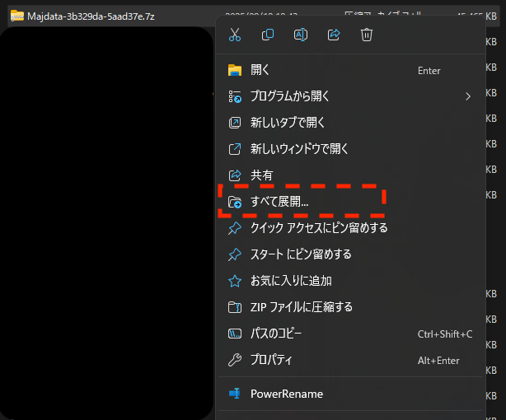This screenshot has width=506, height=420.
Task: Open プロパティ wrench icon entry
Action: [235, 360]
